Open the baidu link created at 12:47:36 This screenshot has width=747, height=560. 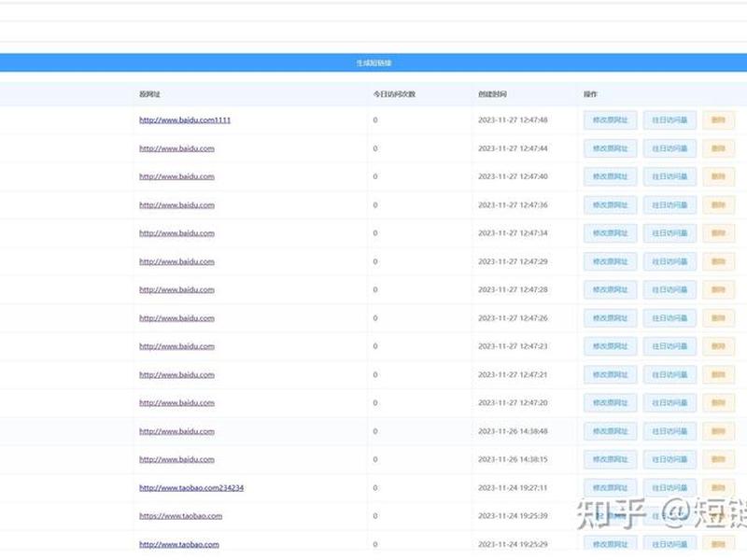pyautogui.click(x=176, y=205)
